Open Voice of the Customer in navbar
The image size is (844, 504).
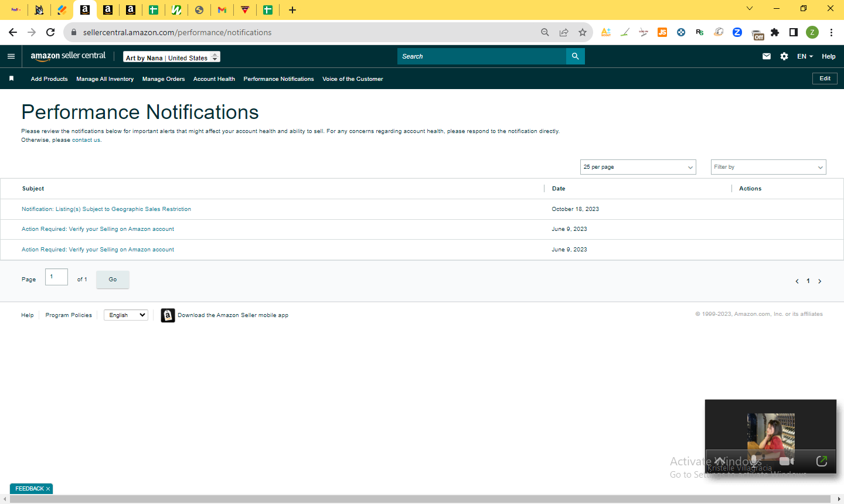pyautogui.click(x=353, y=79)
